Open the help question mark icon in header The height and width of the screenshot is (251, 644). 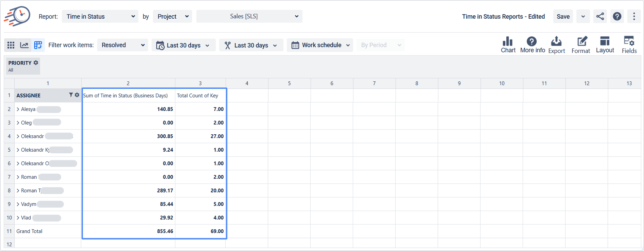click(x=617, y=16)
